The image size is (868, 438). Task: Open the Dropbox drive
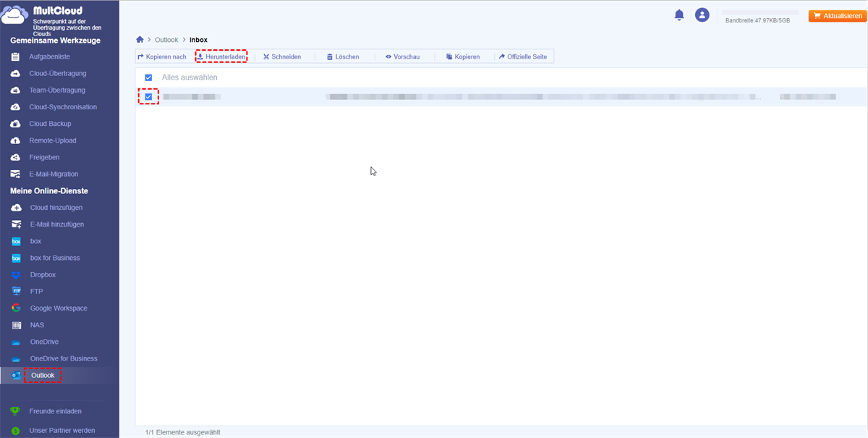click(43, 274)
